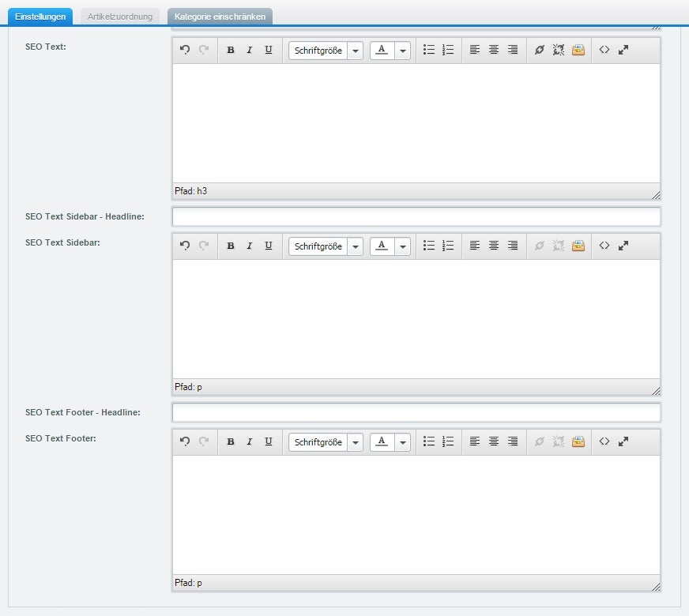The width and height of the screenshot is (689, 616).
Task: Open text color arrow in Sidebar editor
Action: point(402,246)
